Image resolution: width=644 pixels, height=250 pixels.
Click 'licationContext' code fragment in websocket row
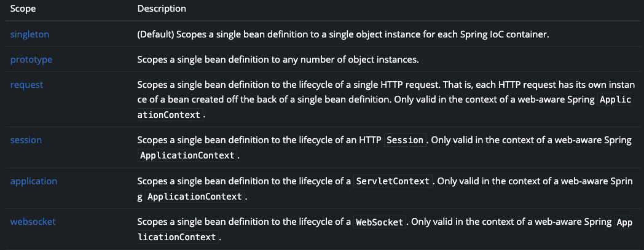[178, 237]
